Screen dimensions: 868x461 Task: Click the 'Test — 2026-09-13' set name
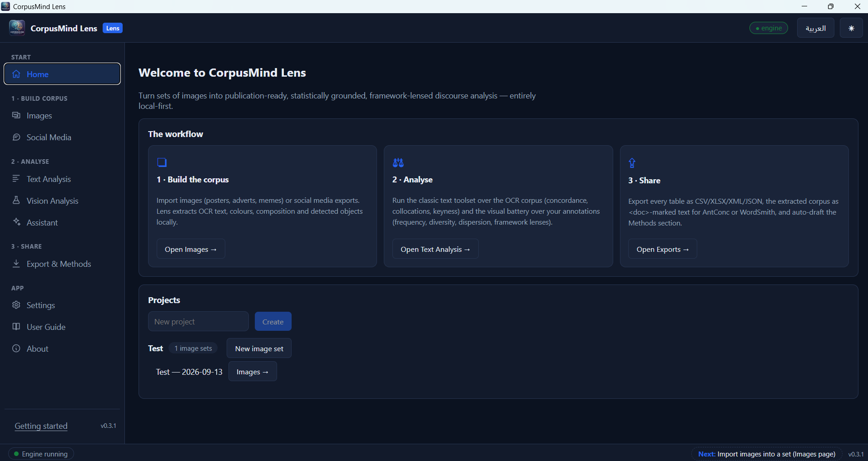189,372
